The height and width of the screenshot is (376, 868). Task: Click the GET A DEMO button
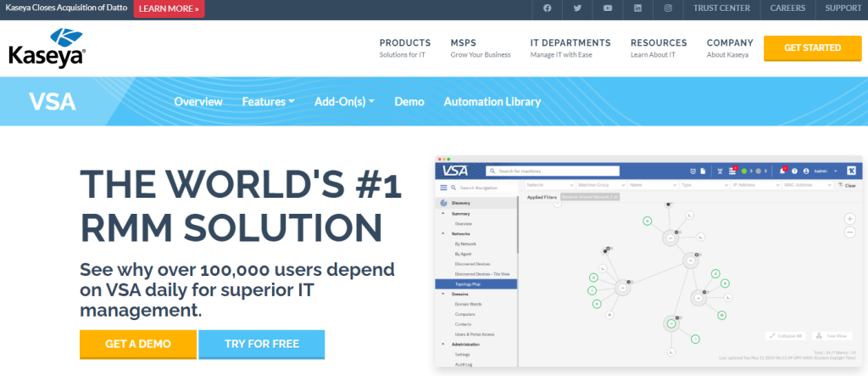pyautogui.click(x=138, y=345)
